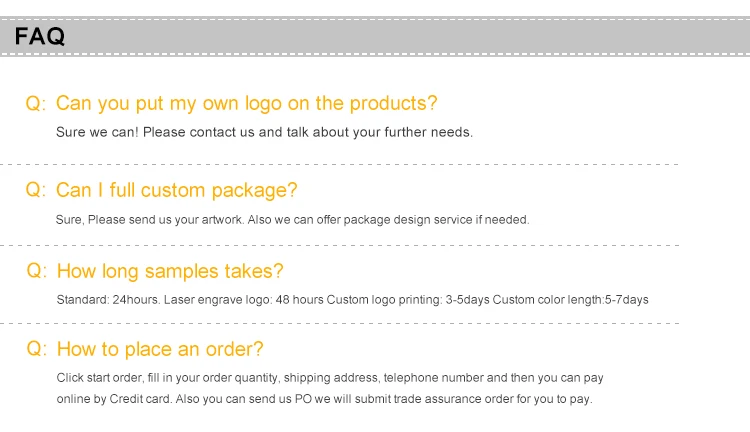Click the text 'Custom logo printing: 3-5days'

click(408, 299)
